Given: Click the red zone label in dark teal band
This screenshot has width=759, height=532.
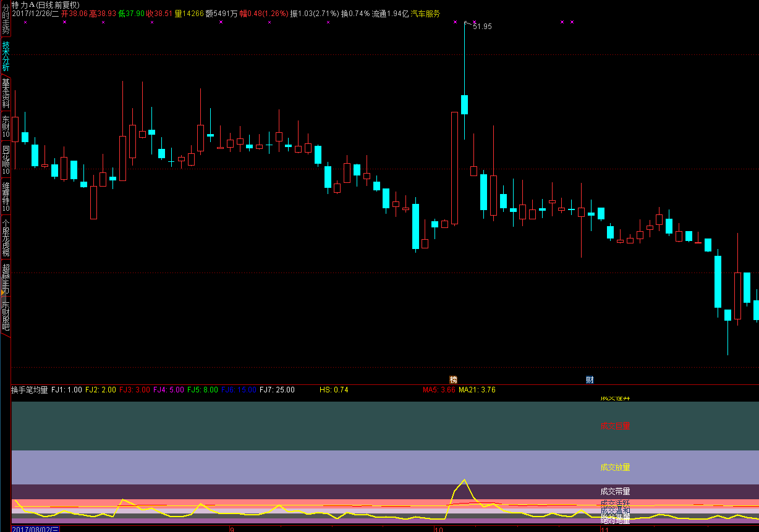Looking at the screenshot, I should pos(615,426).
